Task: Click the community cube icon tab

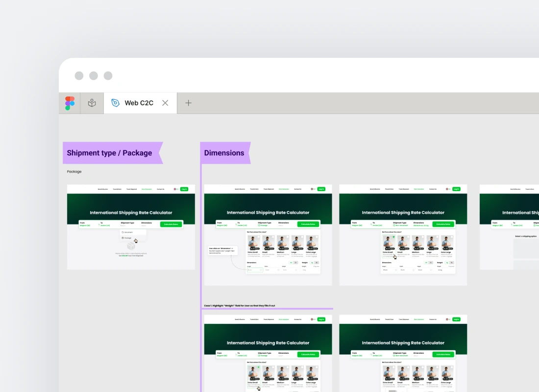Action: point(92,103)
